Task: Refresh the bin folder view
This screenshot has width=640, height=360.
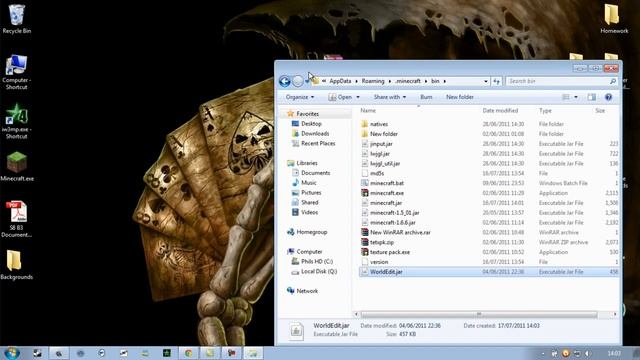Action: pyautogui.click(x=496, y=81)
